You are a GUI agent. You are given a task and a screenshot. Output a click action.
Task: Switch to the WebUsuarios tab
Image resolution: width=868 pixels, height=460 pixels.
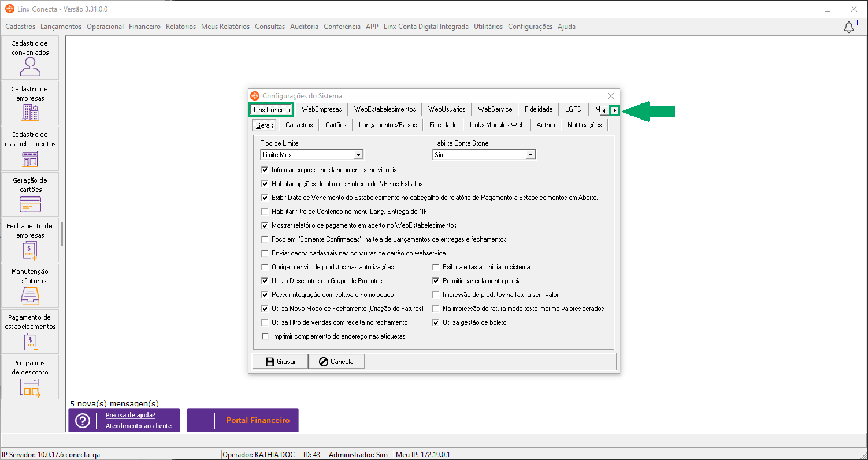[447, 110]
